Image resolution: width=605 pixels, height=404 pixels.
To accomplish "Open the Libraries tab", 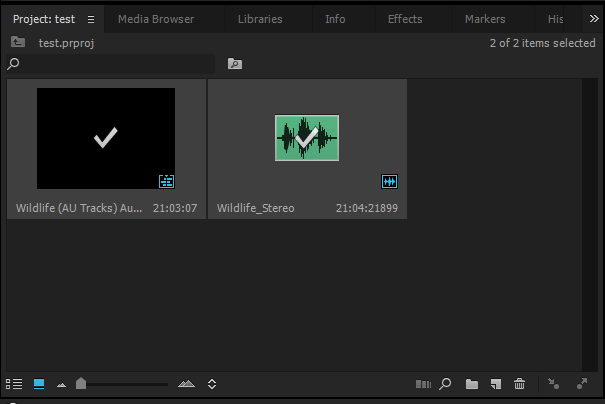I will (260, 19).
